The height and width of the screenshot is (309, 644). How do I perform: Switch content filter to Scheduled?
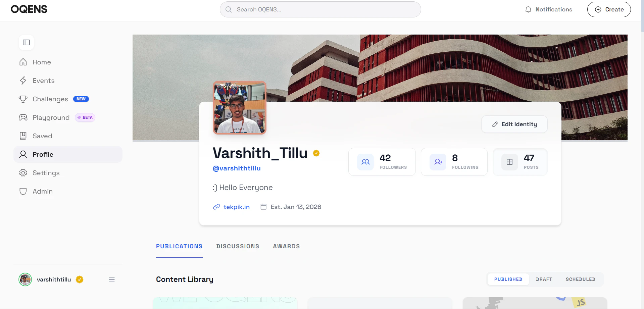click(x=581, y=279)
